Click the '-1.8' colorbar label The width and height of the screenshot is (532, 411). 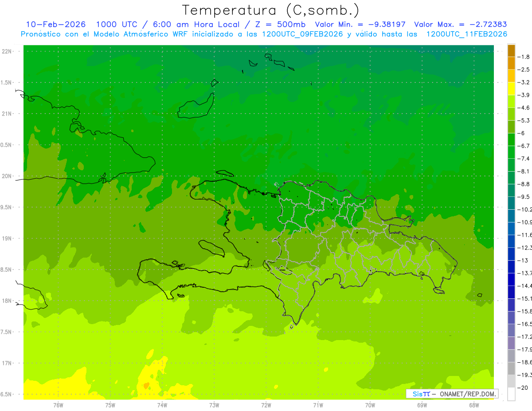[x=524, y=57]
